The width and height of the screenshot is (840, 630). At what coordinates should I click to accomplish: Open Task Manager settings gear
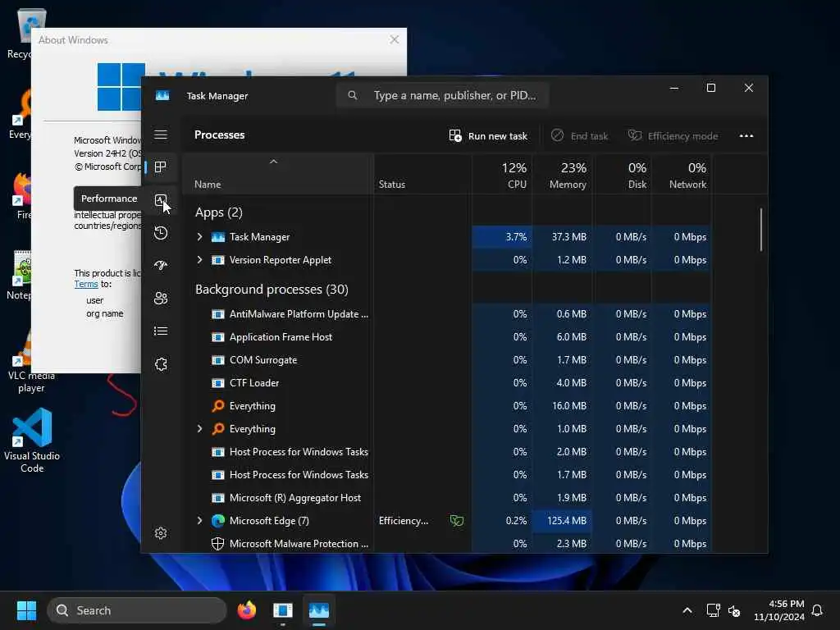(161, 533)
